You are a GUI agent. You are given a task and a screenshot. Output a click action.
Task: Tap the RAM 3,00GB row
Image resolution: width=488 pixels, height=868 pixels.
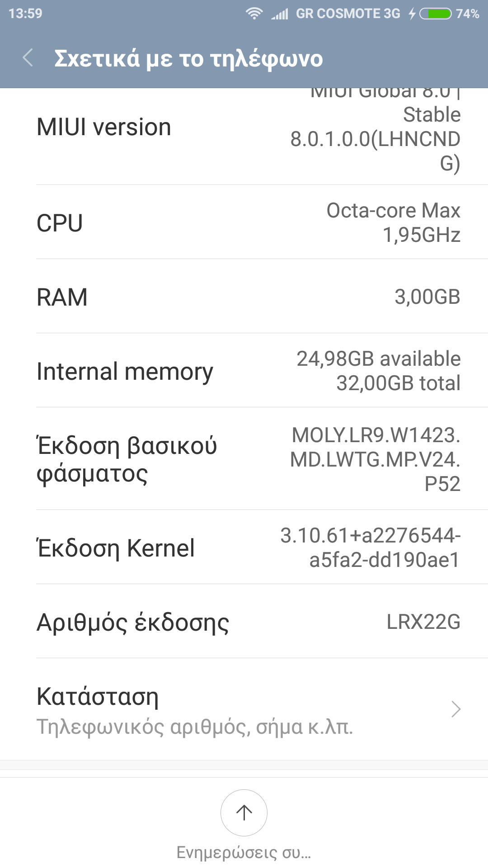click(x=244, y=297)
